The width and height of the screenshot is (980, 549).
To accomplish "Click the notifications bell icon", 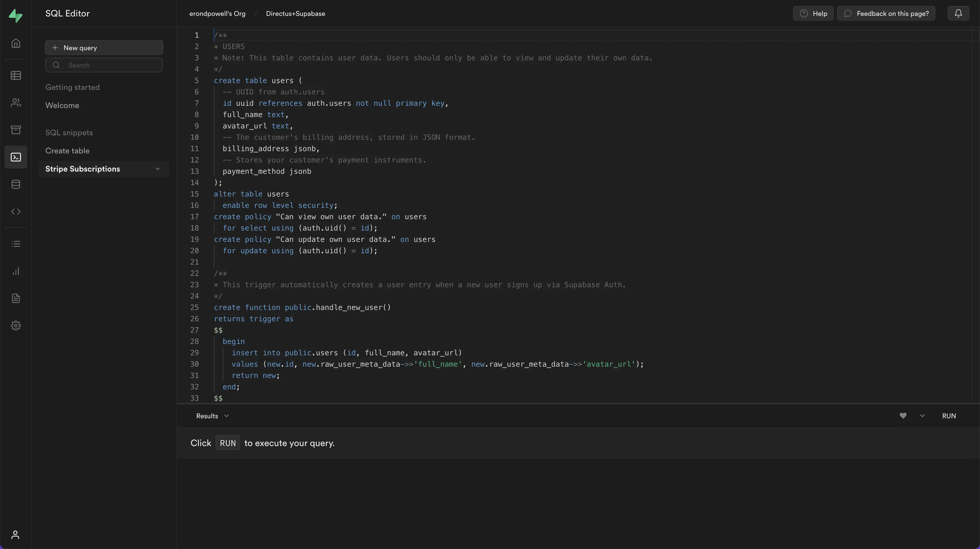I will [958, 13].
